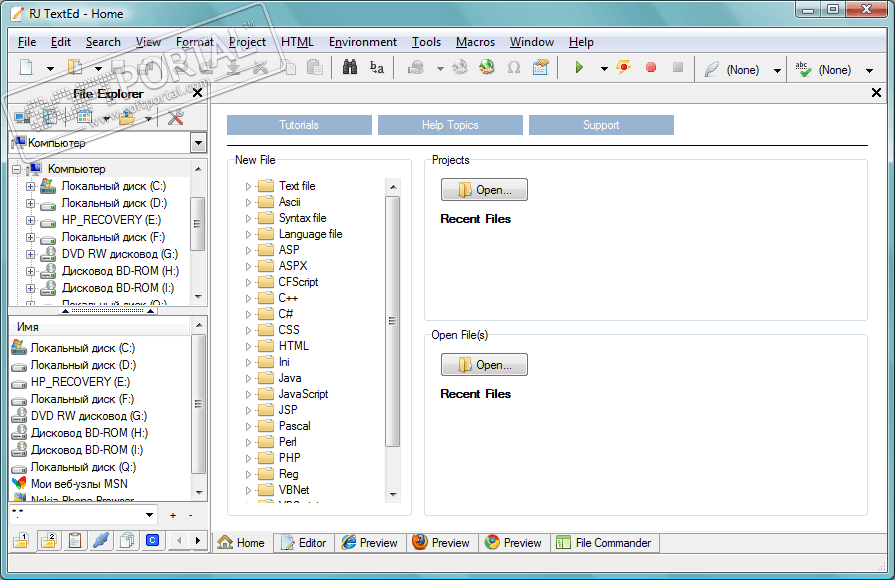Image resolution: width=895 pixels, height=580 pixels.
Task: Open the Environment menu
Action: click(x=362, y=42)
